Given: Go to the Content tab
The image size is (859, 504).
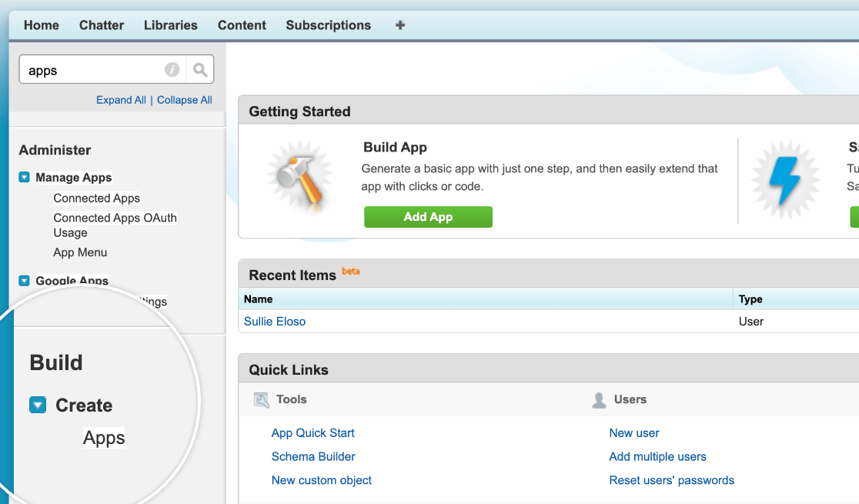Looking at the screenshot, I should 242,25.
